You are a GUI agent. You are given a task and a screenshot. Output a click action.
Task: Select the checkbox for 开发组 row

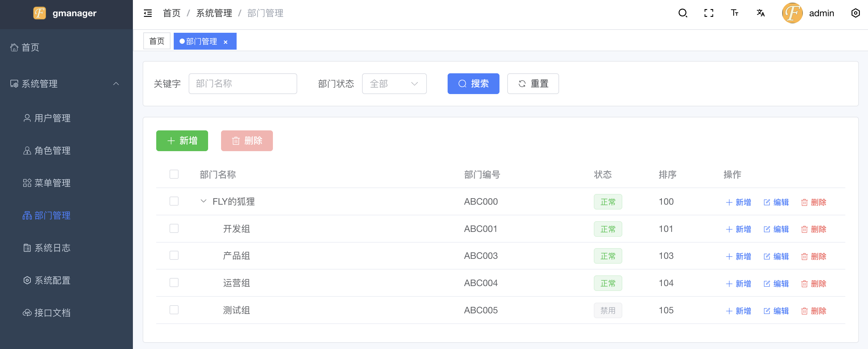click(174, 229)
